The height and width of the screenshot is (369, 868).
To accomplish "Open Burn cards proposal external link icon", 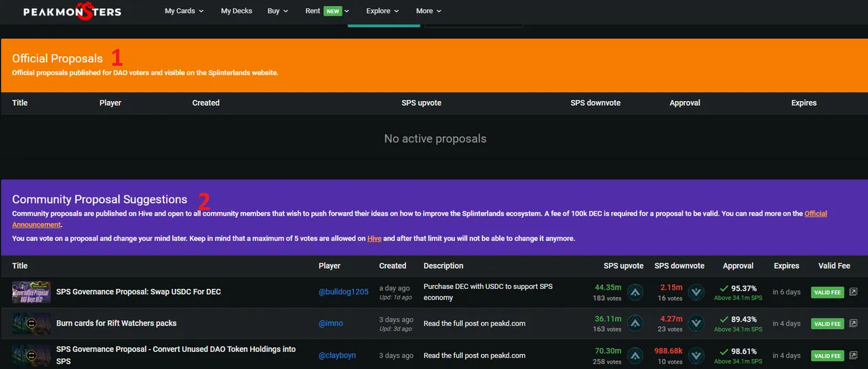I will pos(853,324).
